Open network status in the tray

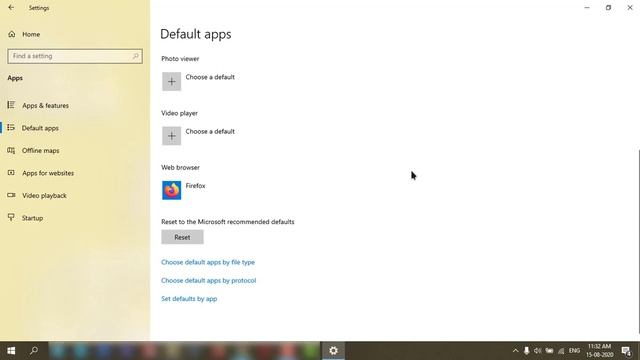(561, 351)
